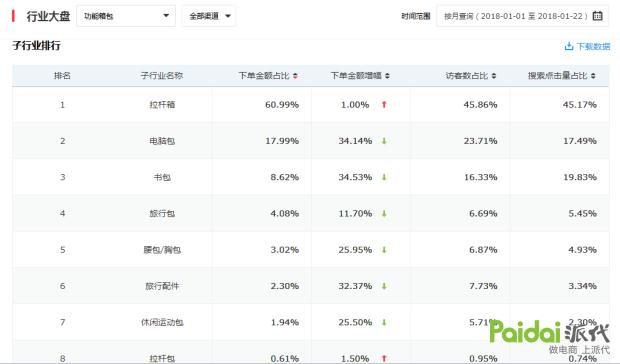Click the 4.08% order amount share value

click(285, 213)
